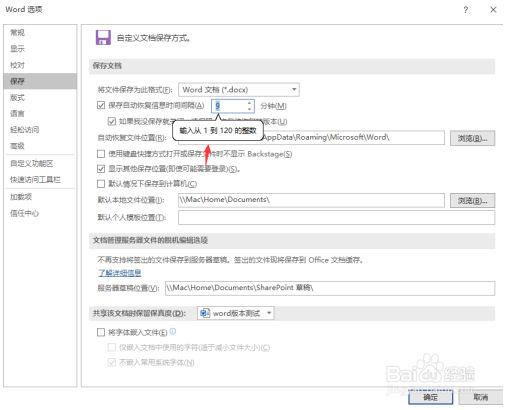The width and height of the screenshot is (506, 410).
Task: Check the 将字体嵌入文件 checkbox
Action: coord(101,332)
